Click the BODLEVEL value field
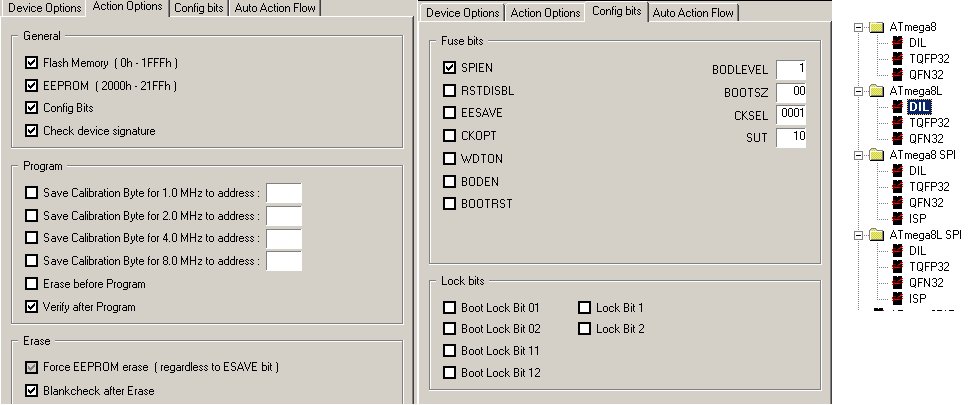The width and height of the screenshot is (969, 405). (x=791, y=69)
